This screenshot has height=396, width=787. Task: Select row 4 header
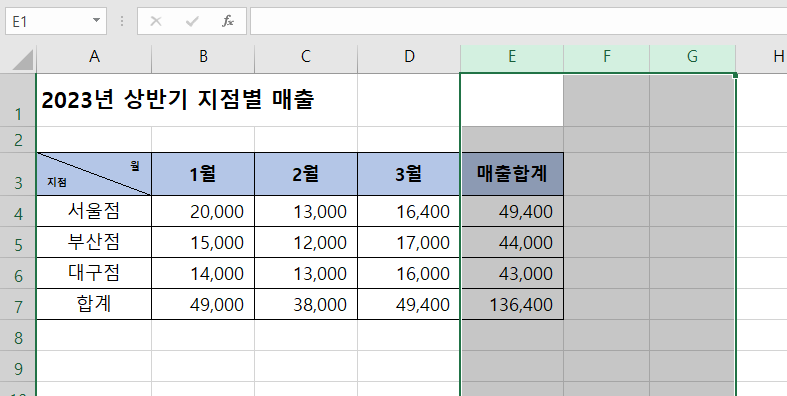[x=18, y=211]
